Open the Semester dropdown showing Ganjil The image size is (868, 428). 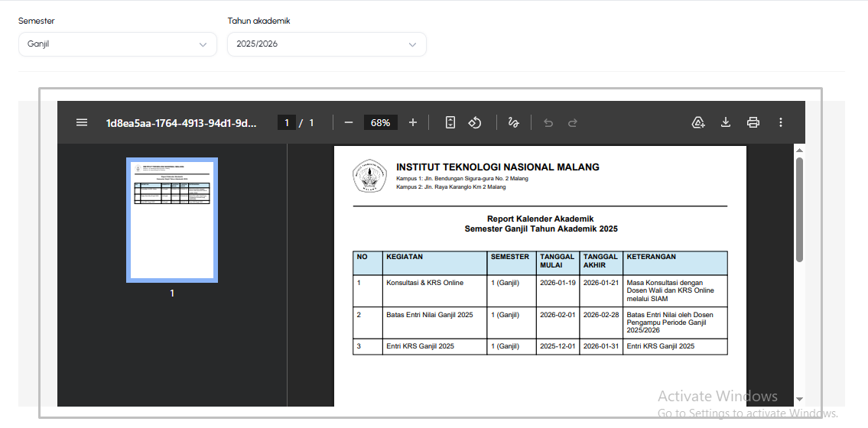(117, 44)
